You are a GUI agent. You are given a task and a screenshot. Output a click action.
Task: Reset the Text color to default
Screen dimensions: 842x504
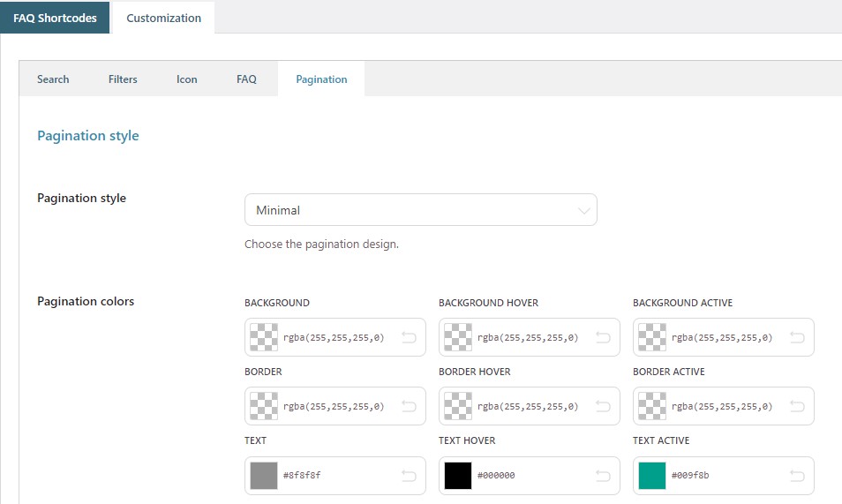(409, 476)
